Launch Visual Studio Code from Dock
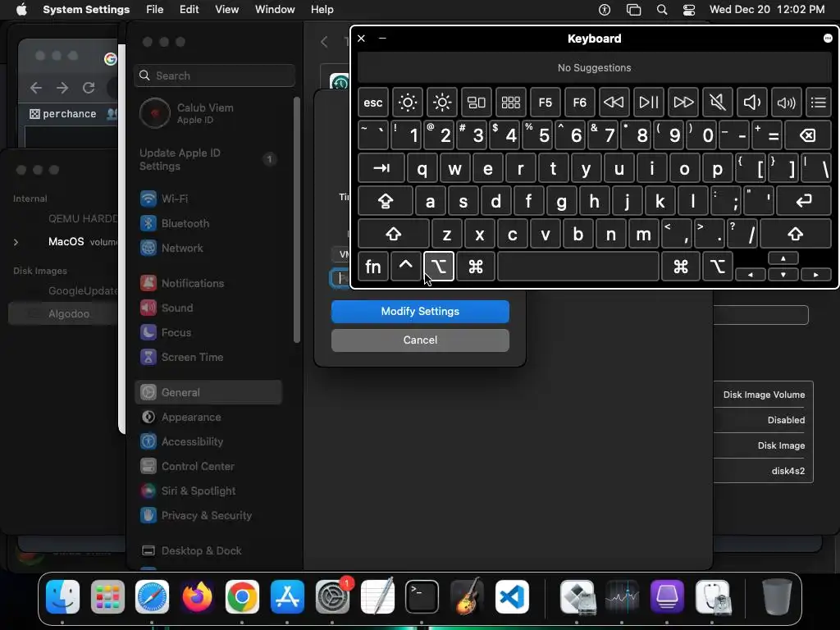This screenshot has height=630, width=840. click(x=512, y=597)
